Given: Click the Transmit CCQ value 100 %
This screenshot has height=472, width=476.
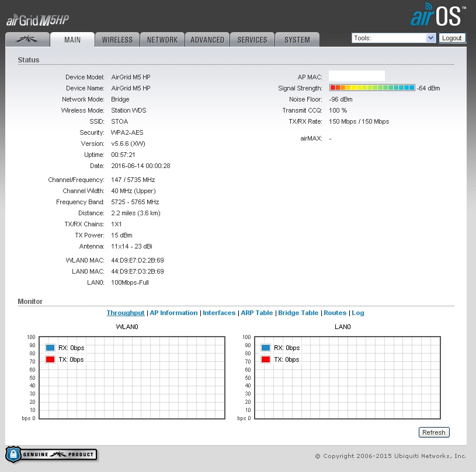Looking at the screenshot, I should [338, 110].
